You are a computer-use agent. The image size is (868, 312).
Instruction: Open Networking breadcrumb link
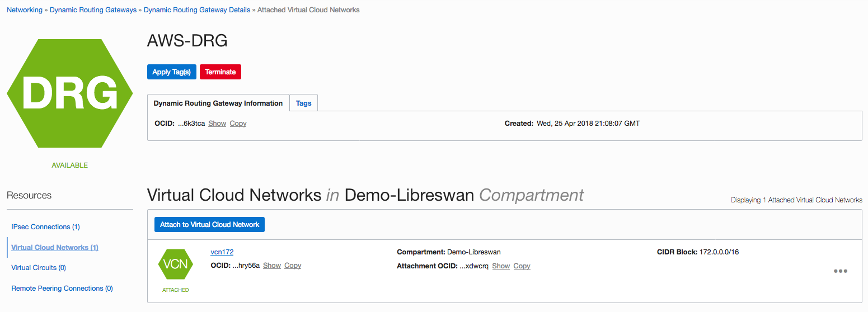(x=25, y=10)
